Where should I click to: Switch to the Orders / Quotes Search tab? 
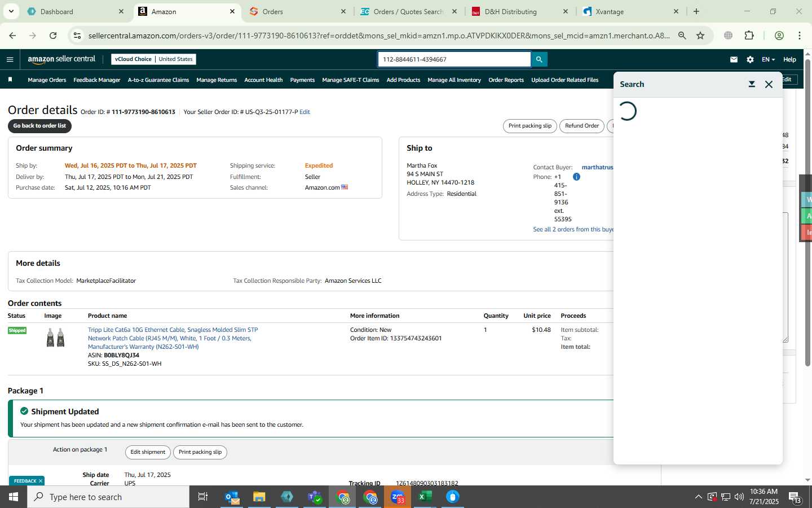click(409, 11)
